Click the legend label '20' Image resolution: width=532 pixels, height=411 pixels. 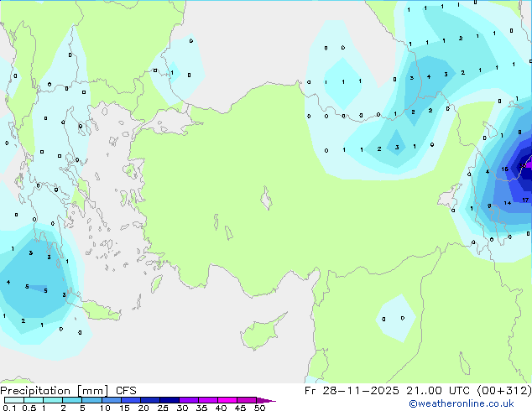click(x=143, y=408)
